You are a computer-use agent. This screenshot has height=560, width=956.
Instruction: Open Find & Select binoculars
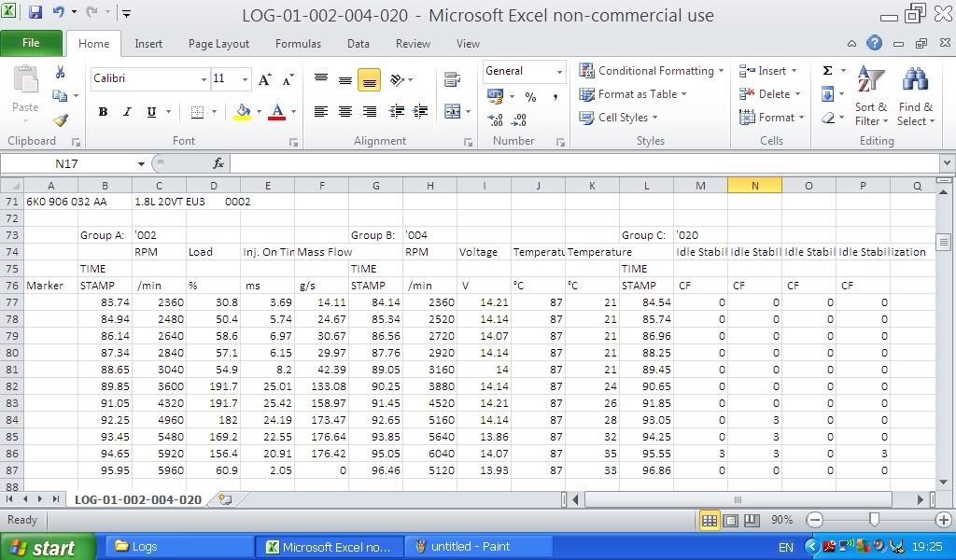[915, 97]
